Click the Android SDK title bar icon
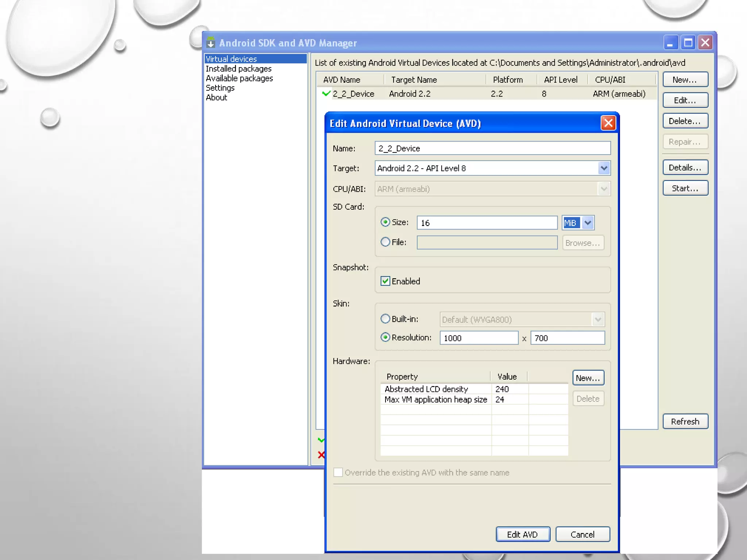The height and width of the screenshot is (560, 747). [x=210, y=43]
